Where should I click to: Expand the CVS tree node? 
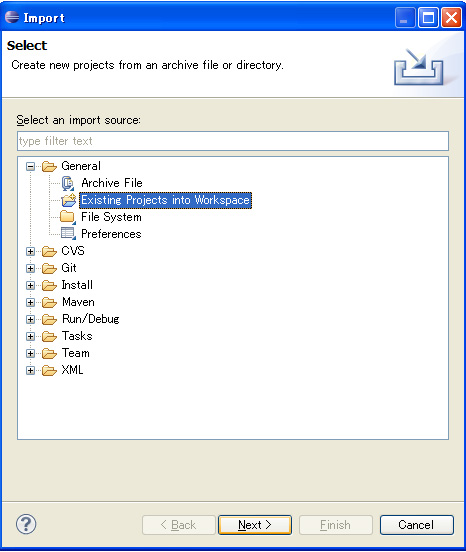click(31, 251)
